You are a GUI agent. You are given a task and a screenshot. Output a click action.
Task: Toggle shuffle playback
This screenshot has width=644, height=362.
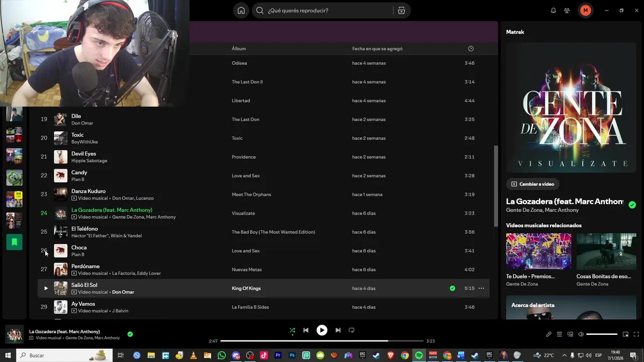292,330
